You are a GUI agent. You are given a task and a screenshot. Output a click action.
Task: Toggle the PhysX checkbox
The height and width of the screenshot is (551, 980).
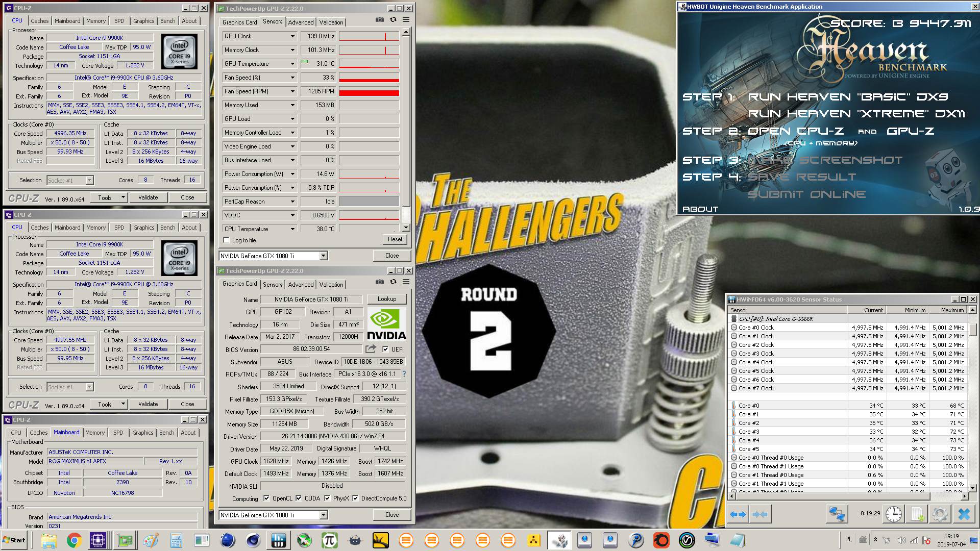click(x=327, y=498)
